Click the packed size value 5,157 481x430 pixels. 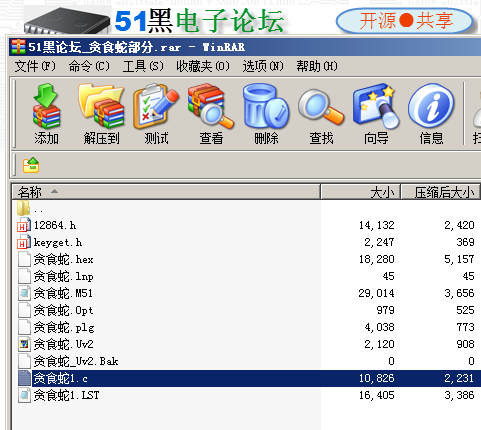(459, 259)
